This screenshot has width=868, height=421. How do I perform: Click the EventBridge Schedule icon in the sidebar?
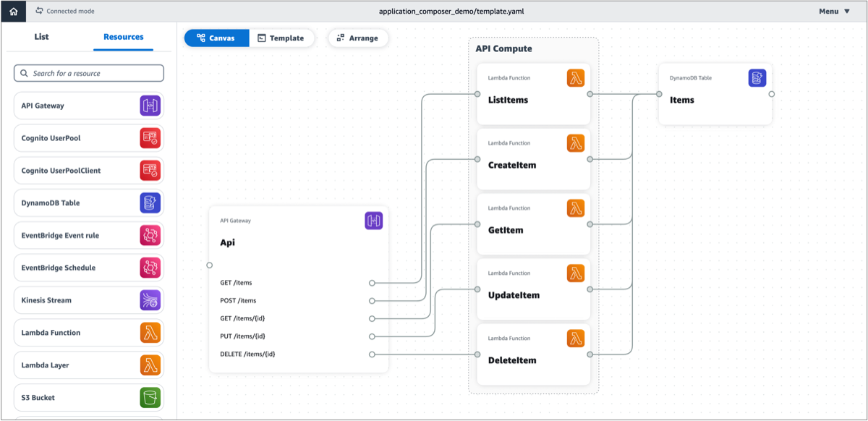tap(150, 267)
